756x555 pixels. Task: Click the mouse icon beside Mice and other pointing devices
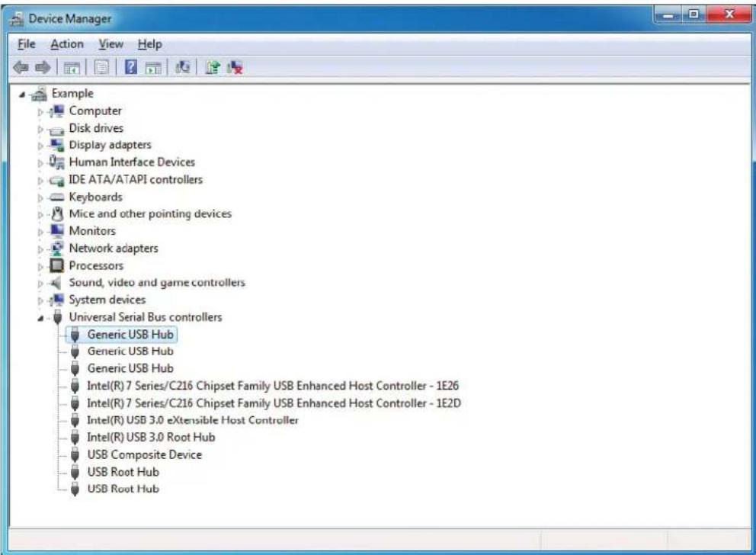point(57,213)
